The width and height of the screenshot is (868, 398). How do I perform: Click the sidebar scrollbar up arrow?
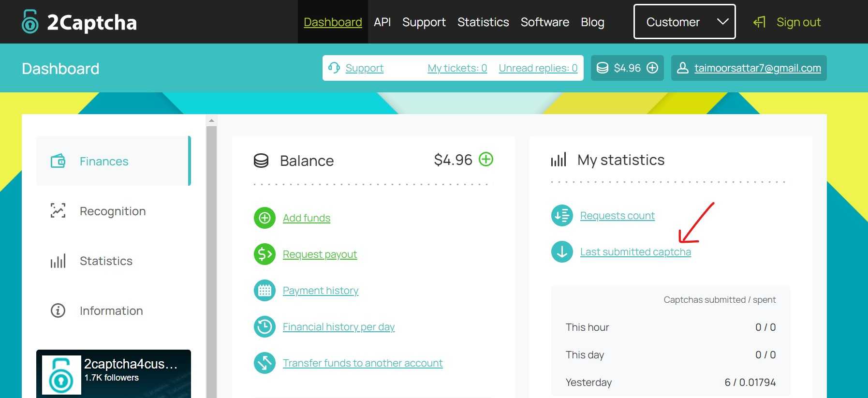[211, 120]
